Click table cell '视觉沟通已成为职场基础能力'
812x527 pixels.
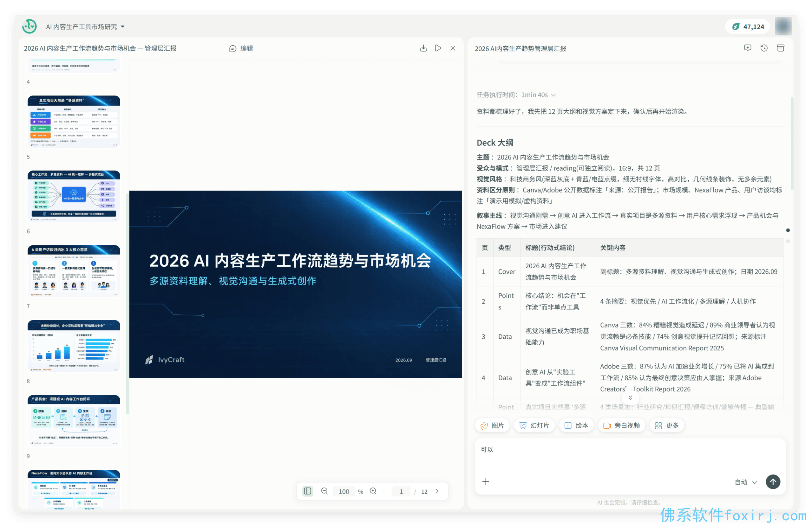point(557,336)
